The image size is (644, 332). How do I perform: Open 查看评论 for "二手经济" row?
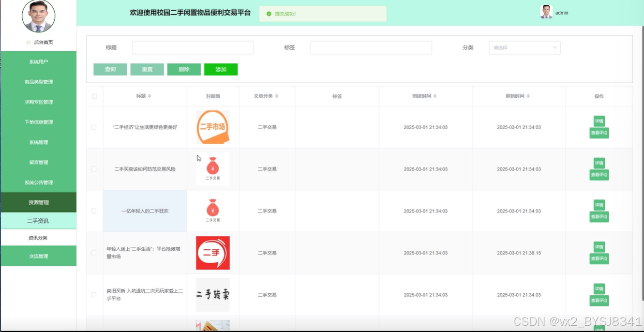(599, 133)
